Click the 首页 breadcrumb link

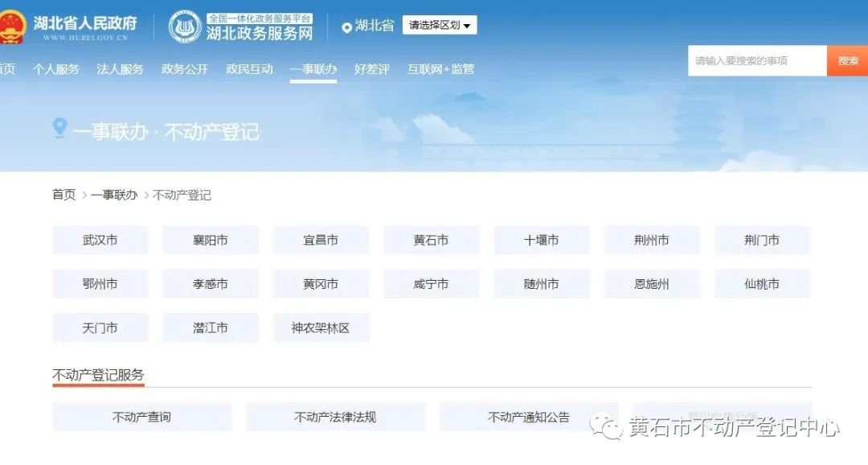coord(64,195)
